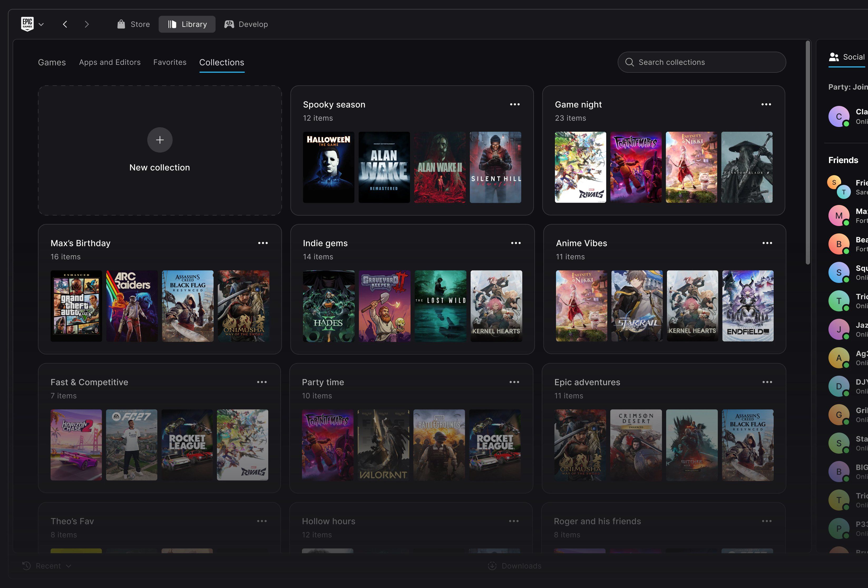868x588 pixels.
Task: Switch to the Library tab
Action: pos(187,24)
